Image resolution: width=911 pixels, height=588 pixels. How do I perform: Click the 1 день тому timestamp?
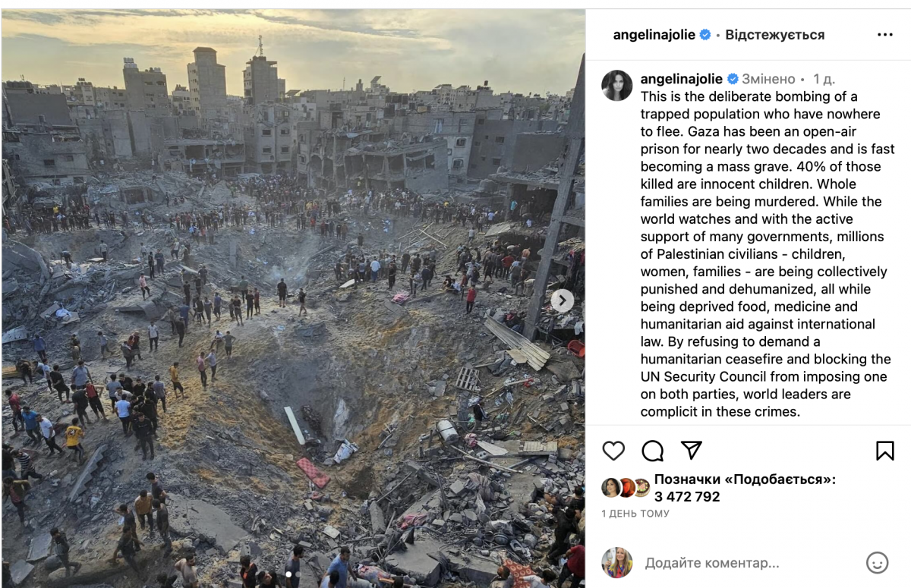pyautogui.click(x=635, y=514)
